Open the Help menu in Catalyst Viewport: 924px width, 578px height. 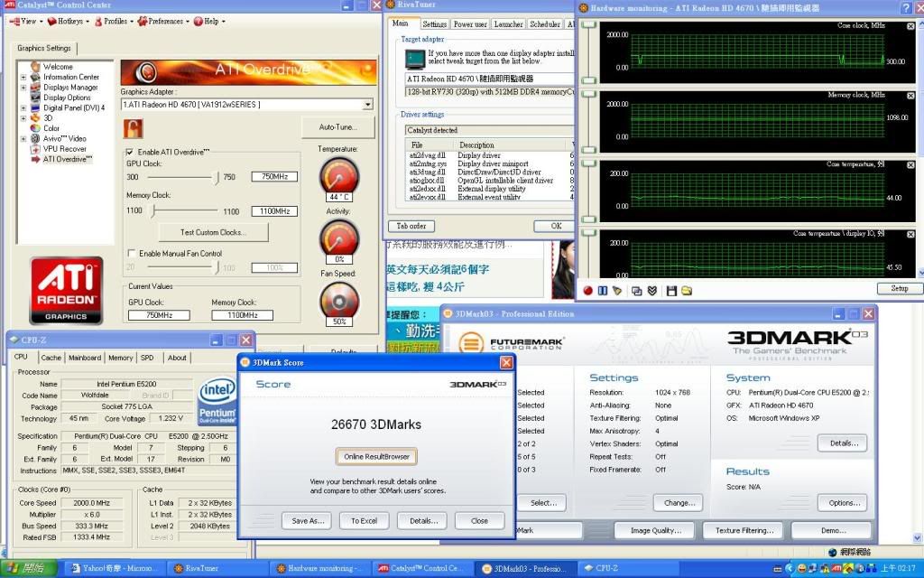[x=209, y=22]
